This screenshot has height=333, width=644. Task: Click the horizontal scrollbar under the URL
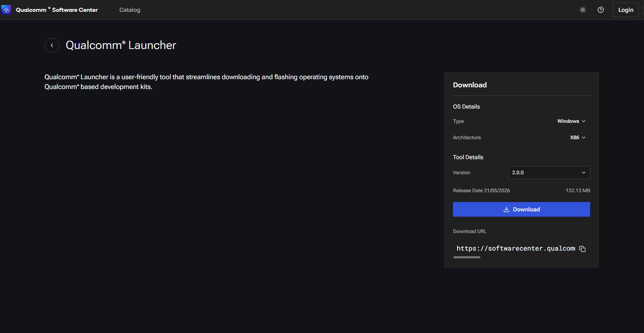(x=467, y=258)
